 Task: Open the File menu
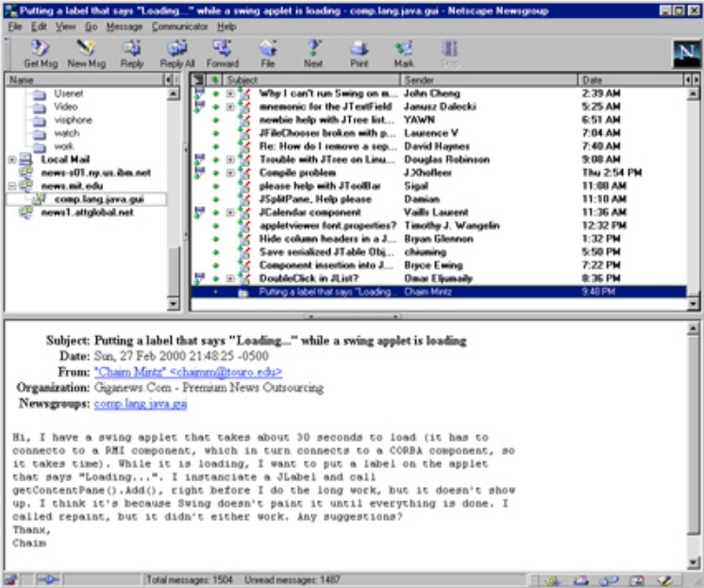point(15,26)
